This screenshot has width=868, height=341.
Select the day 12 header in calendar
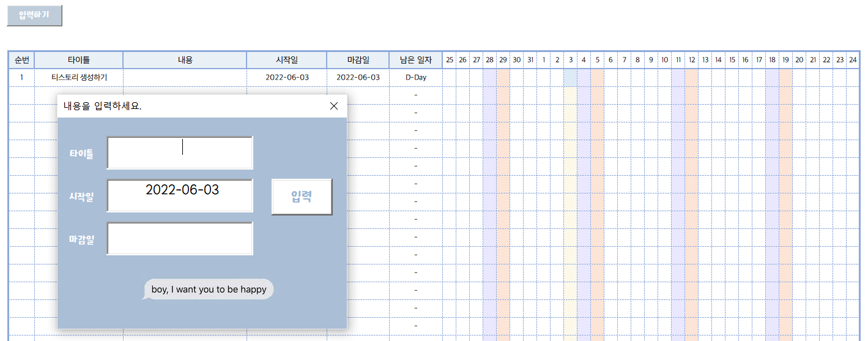pos(692,60)
